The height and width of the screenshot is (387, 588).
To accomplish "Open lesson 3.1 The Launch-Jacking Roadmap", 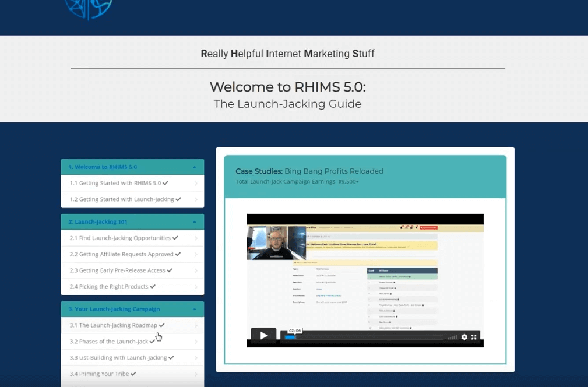I will 132,325.
